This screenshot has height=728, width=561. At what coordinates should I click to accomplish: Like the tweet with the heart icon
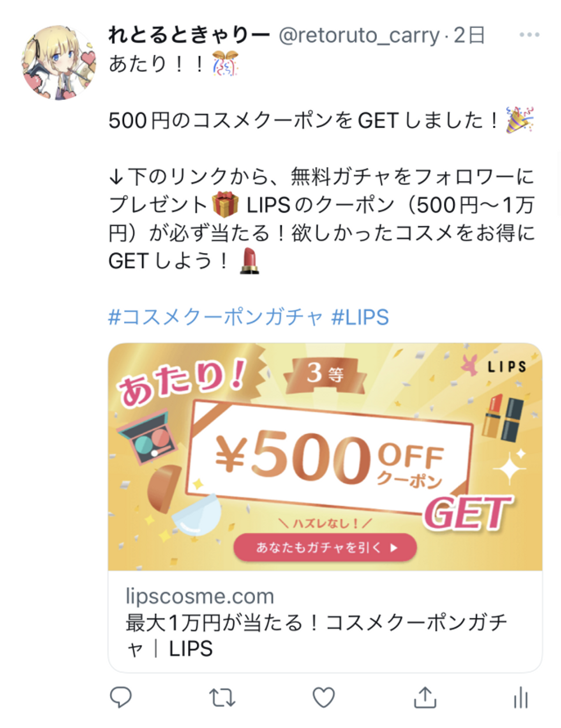[324, 697]
